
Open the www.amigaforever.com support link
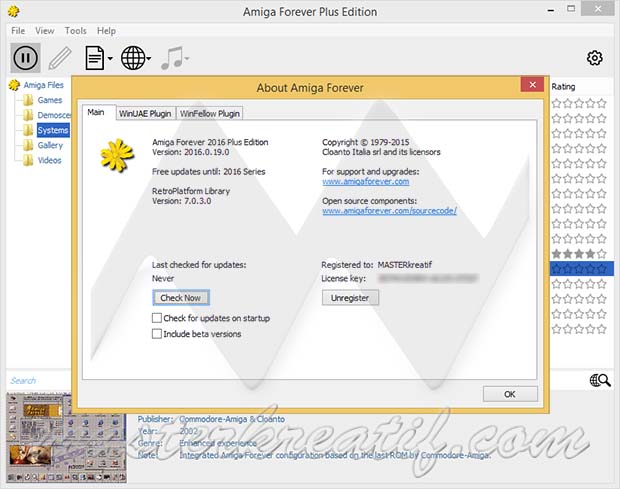(366, 181)
